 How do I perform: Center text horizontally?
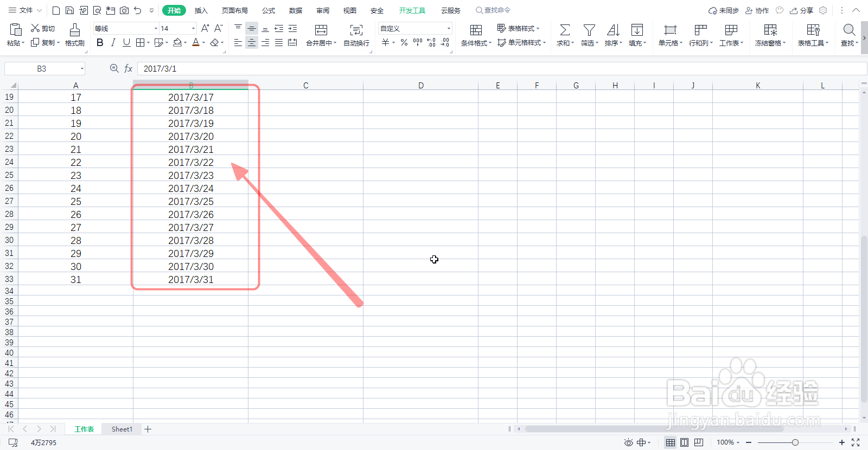[x=252, y=42]
